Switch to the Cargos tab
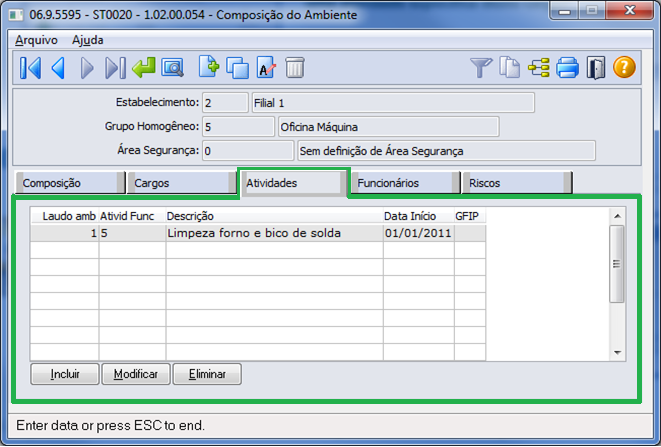 [x=182, y=183]
